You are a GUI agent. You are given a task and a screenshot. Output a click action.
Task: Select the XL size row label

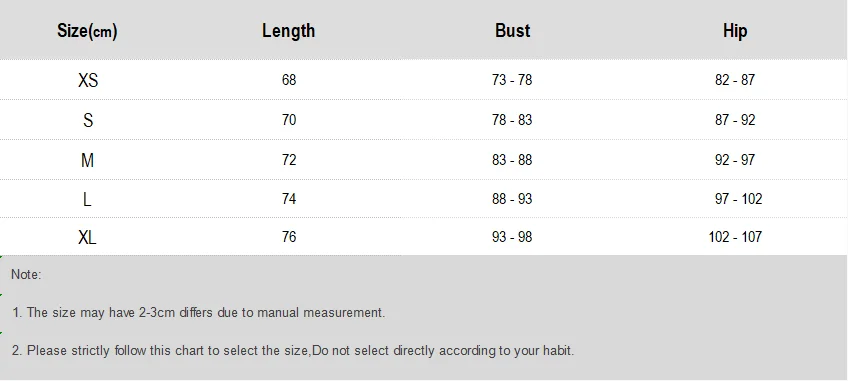(x=87, y=237)
